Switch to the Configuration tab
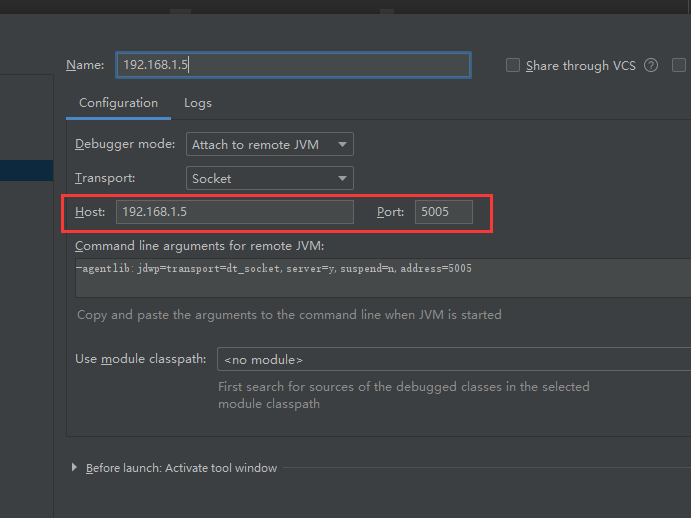 point(118,103)
